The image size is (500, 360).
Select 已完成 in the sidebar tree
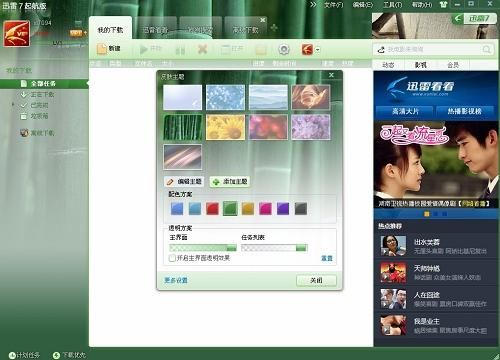[x=39, y=105]
